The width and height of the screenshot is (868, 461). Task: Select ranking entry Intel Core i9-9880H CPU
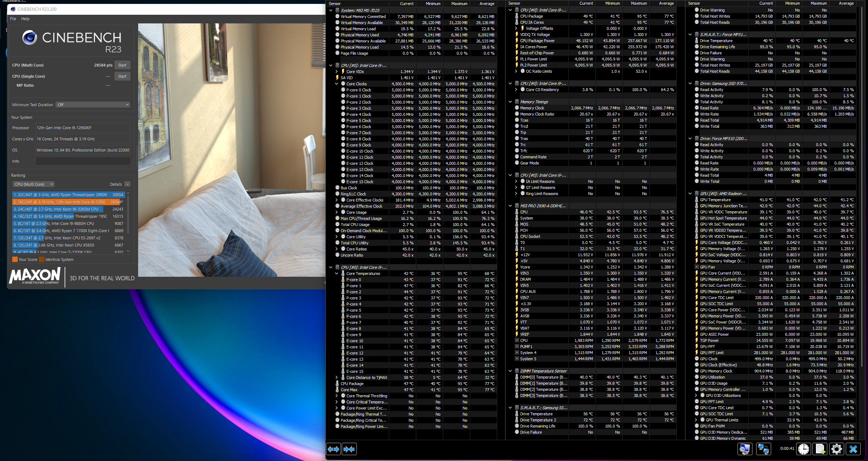(68, 223)
